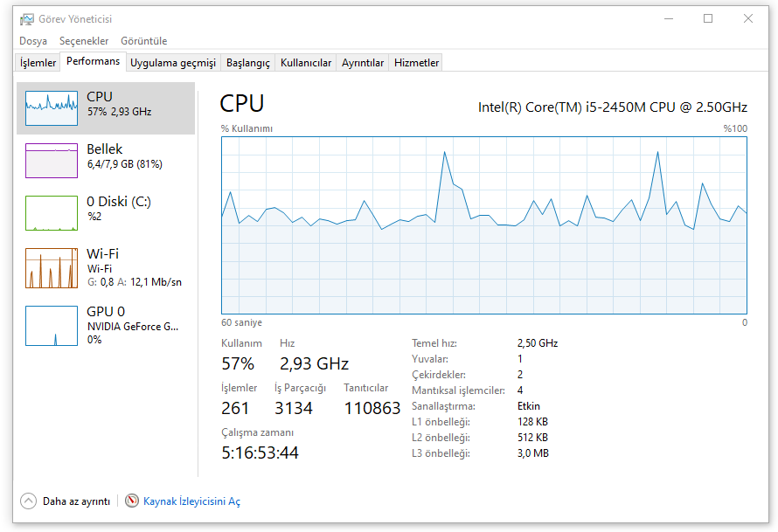778x532 pixels.
Task: Open the Hizmetler tab
Action: pyautogui.click(x=416, y=63)
